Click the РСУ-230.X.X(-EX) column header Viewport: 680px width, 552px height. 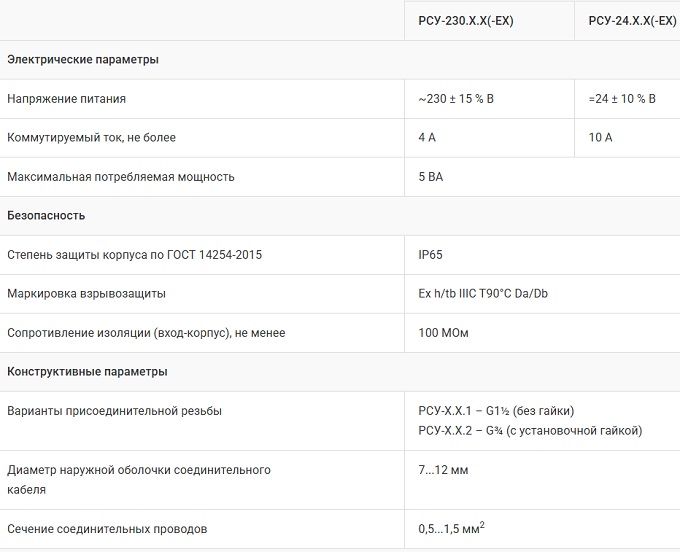coord(465,20)
